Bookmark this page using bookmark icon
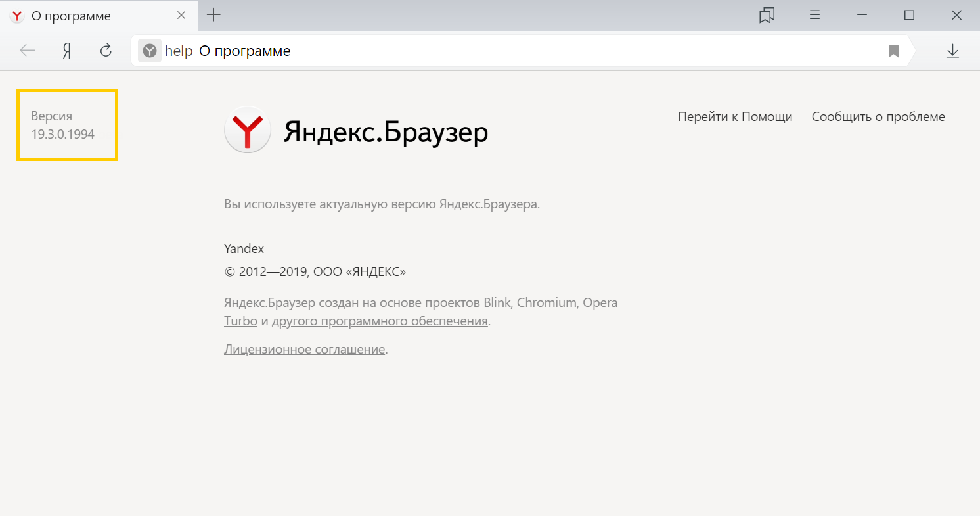980x516 pixels. pos(893,51)
